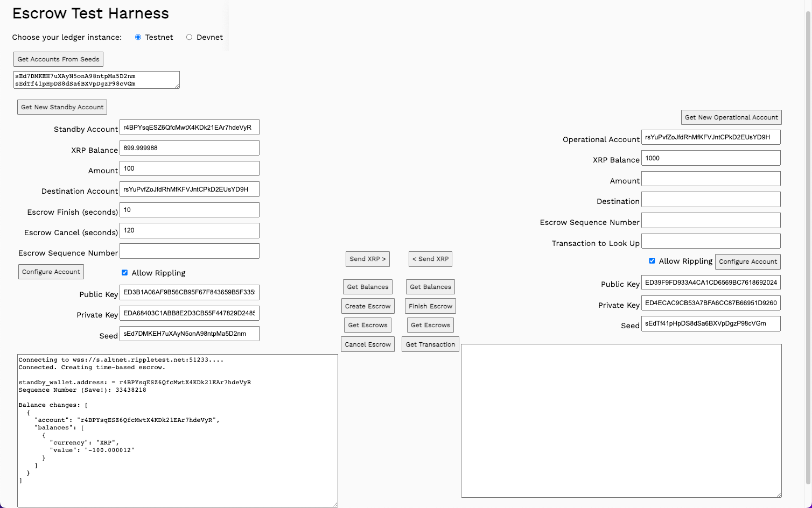
Task: Click the empty operational results text area
Action: pyautogui.click(x=621, y=420)
